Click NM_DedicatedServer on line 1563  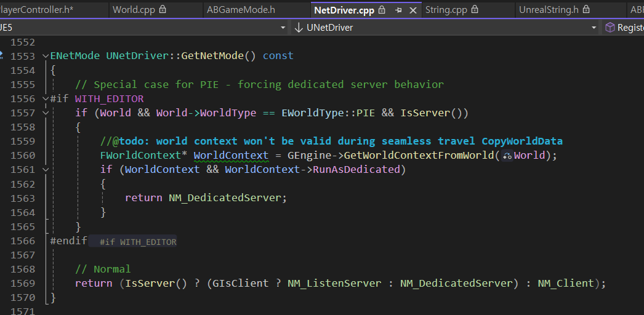(225, 198)
